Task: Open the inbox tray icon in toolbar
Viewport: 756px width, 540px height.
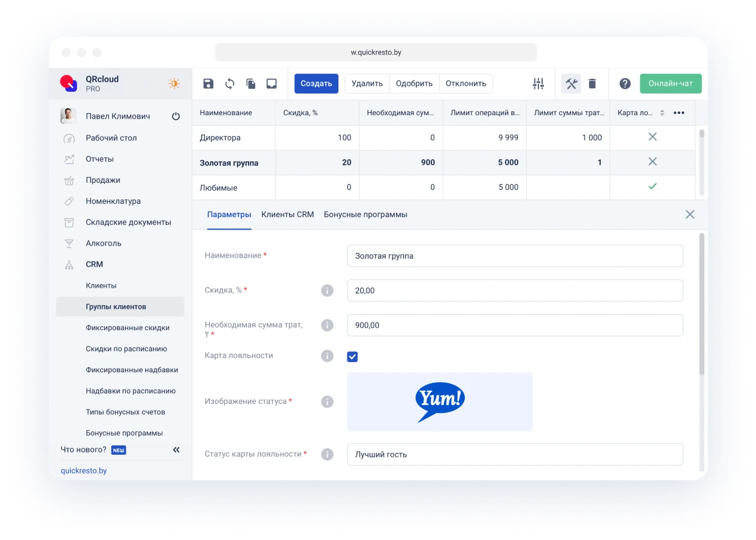Action: click(271, 84)
